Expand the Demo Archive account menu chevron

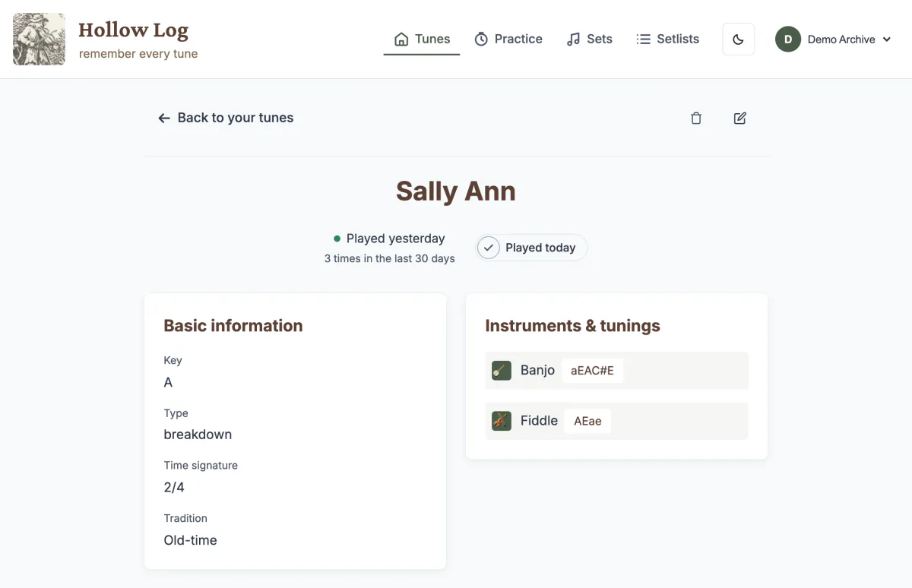(x=886, y=40)
